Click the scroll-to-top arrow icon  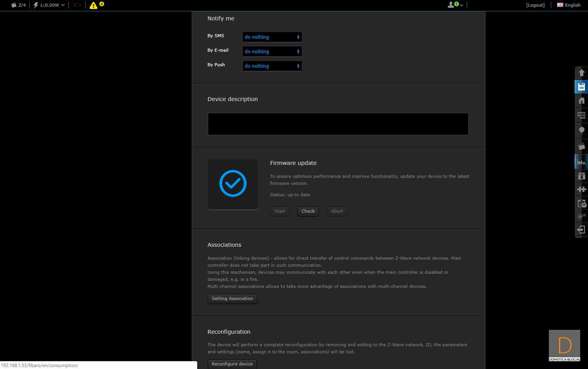tap(581, 73)
